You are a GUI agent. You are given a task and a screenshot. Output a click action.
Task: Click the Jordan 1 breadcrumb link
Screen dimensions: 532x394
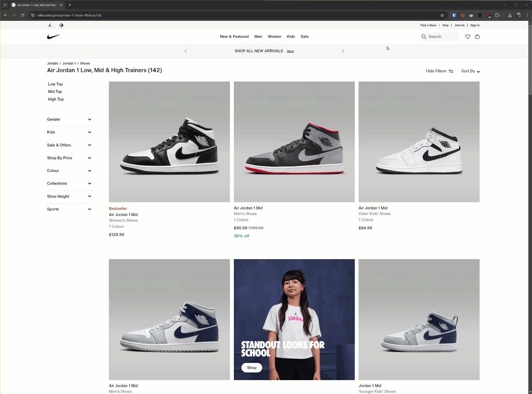click(69, 63)
